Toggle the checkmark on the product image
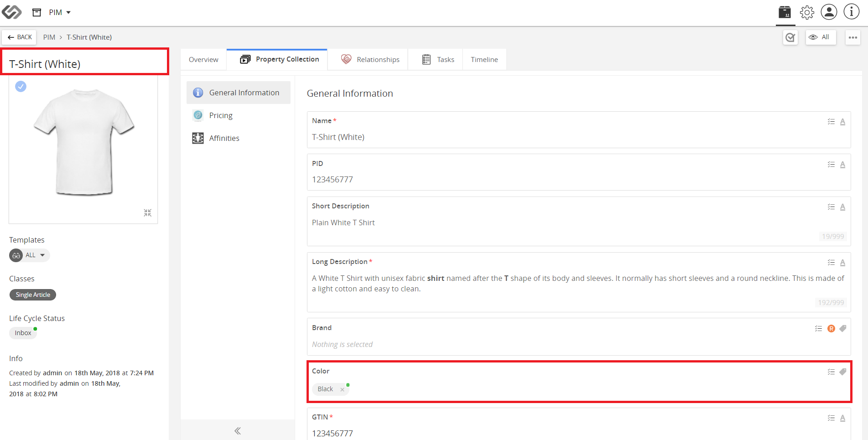Viewport: 868px width, 440px height. (x=21, y=86)
